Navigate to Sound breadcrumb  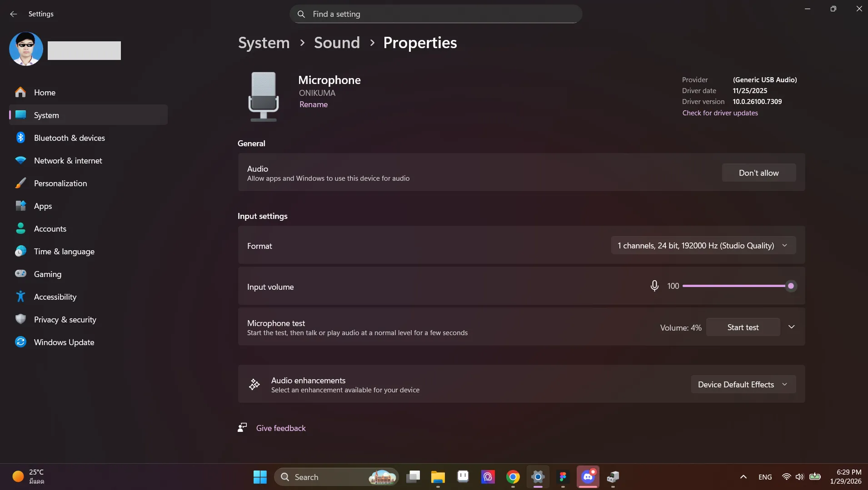click(337, 43)
